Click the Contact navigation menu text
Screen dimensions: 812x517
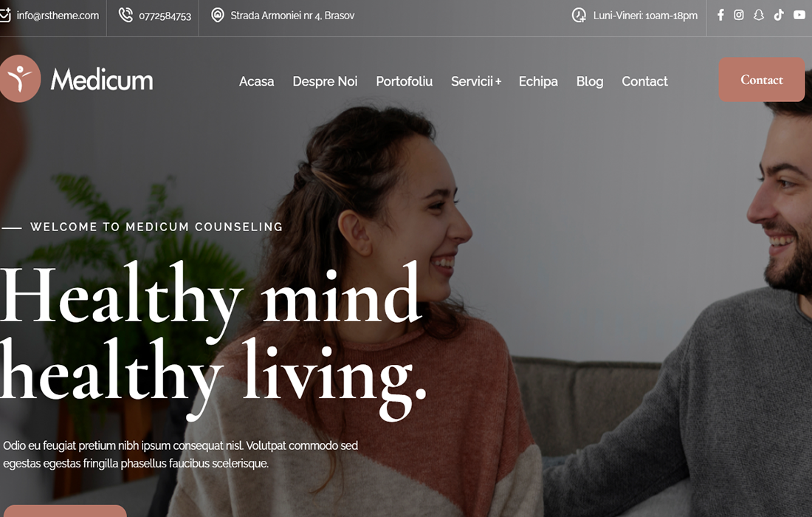click(644, 81)
